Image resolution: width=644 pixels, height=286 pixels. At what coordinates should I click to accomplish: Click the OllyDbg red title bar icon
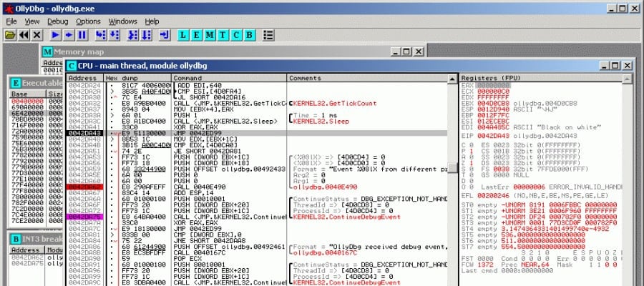pos(8,8)
